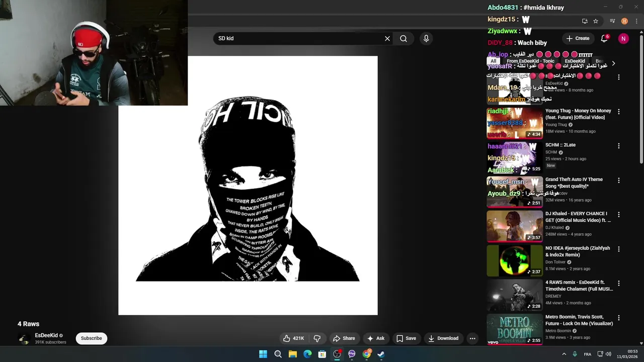Open DREMEY channel name

tap(553, 296)
